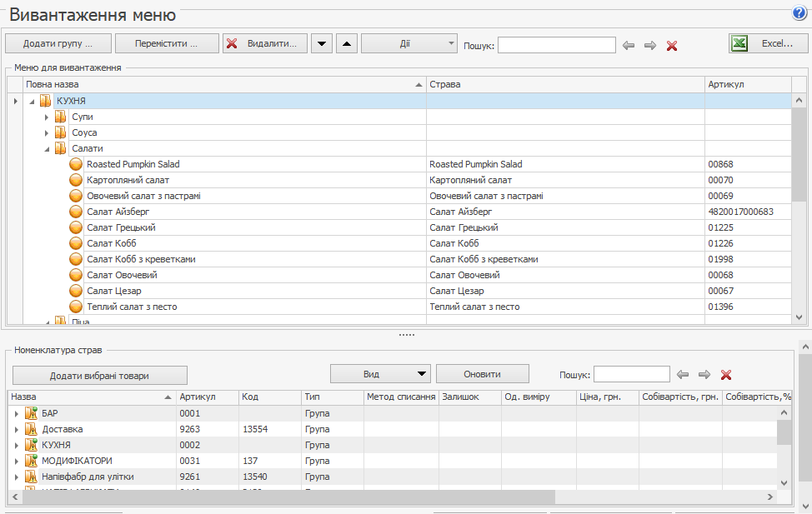
Task: Click the move up arrow button
Action: pos(347,43)
